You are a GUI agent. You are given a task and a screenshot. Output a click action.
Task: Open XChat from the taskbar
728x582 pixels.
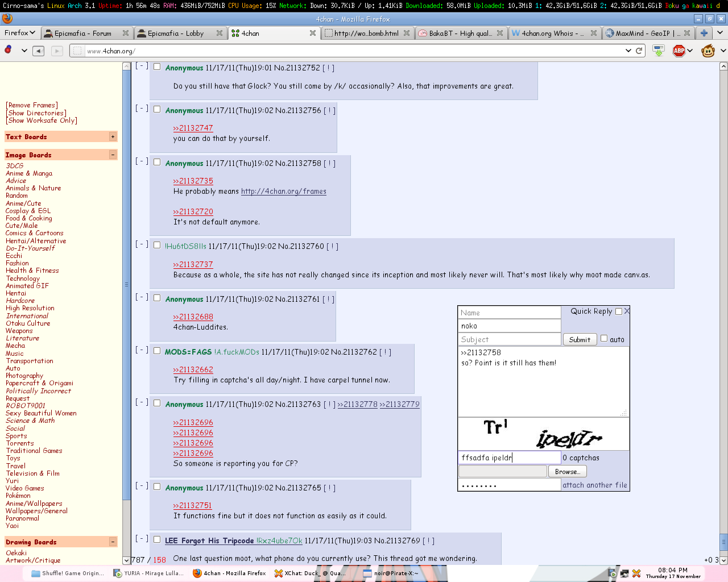coord(310,573)
